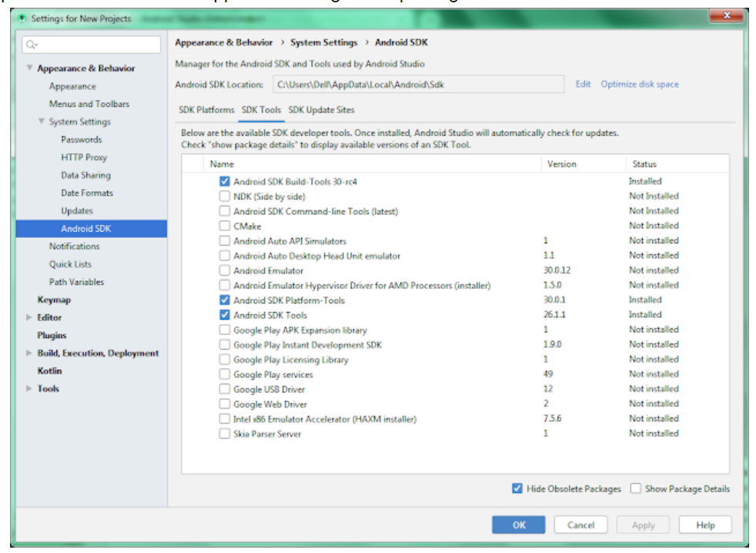The image size is (756, 553).
Task: Collapse the Appearance & Behavior tree arrow
Action: (29, 68)
